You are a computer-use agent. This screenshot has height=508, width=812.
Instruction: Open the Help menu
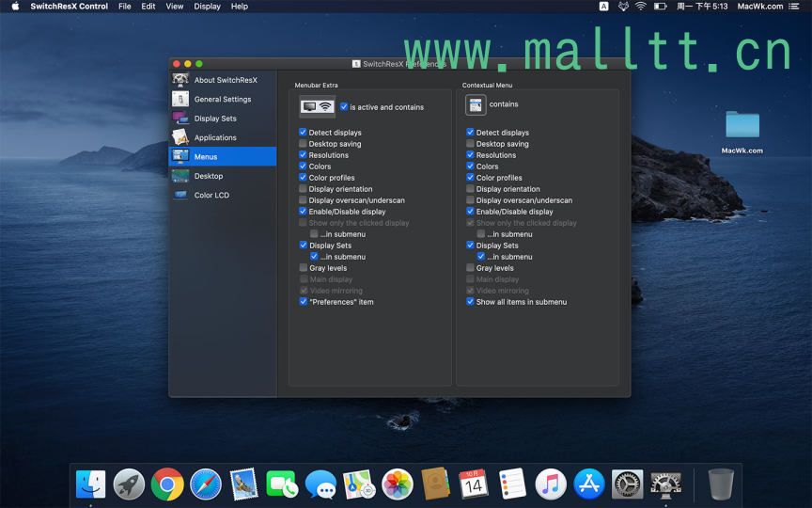pyautogui.click(x=240, y=7)
